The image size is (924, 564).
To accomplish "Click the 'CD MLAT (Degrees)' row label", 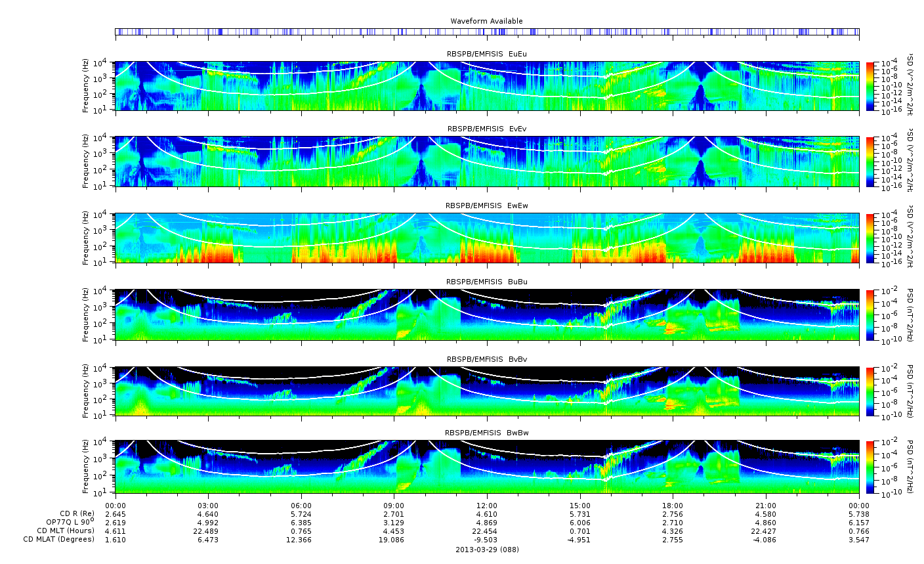I will pyautogui.click(x=59, y=539).
